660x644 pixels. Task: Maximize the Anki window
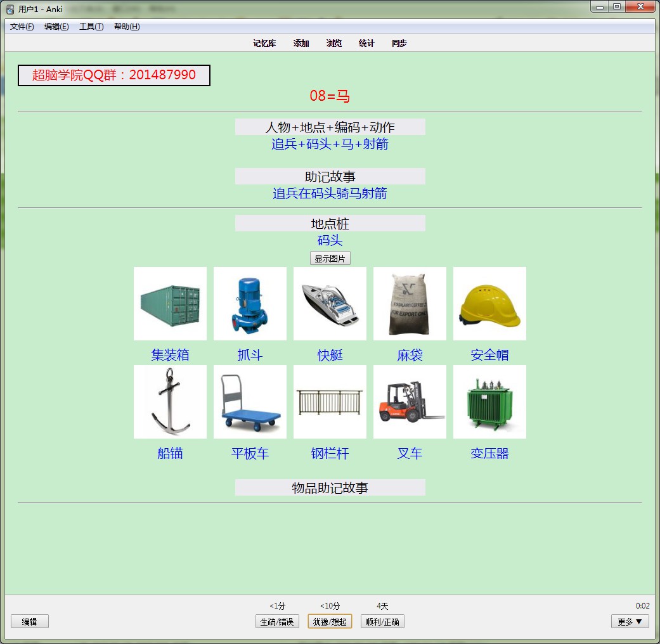point(617,7)
